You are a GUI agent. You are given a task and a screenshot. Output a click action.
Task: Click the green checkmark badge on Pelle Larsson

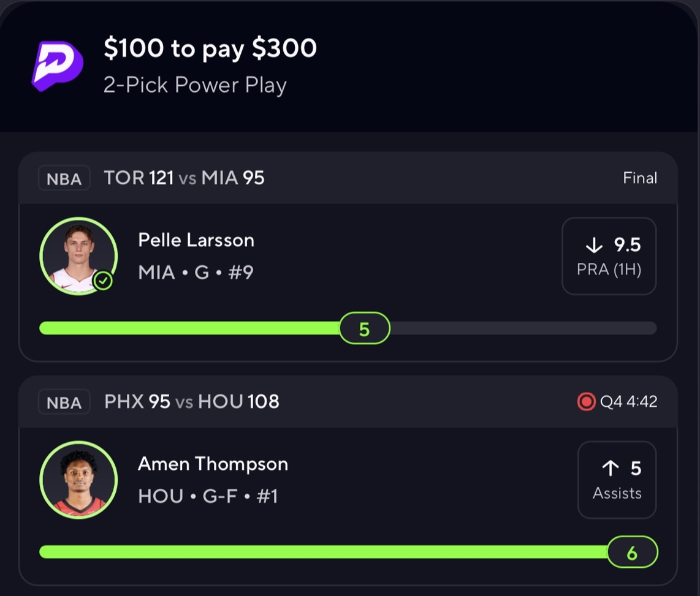click(104, 281)
